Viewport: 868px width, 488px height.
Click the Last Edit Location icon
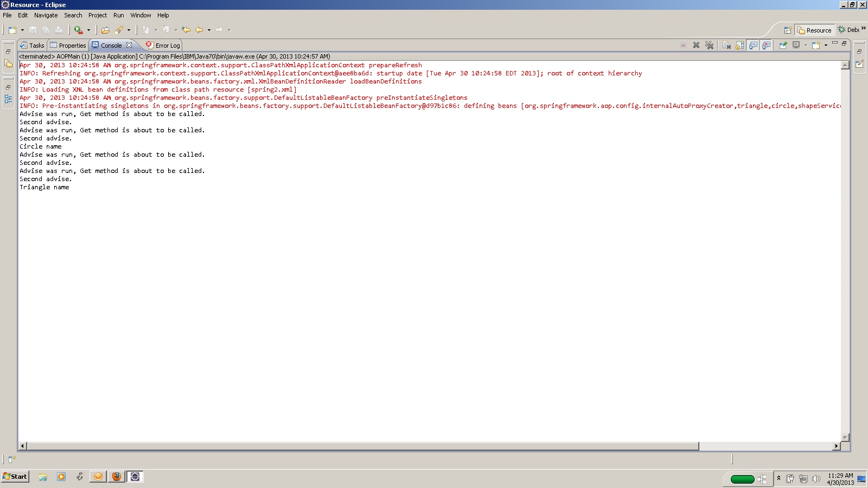click(x=186, y=30)
